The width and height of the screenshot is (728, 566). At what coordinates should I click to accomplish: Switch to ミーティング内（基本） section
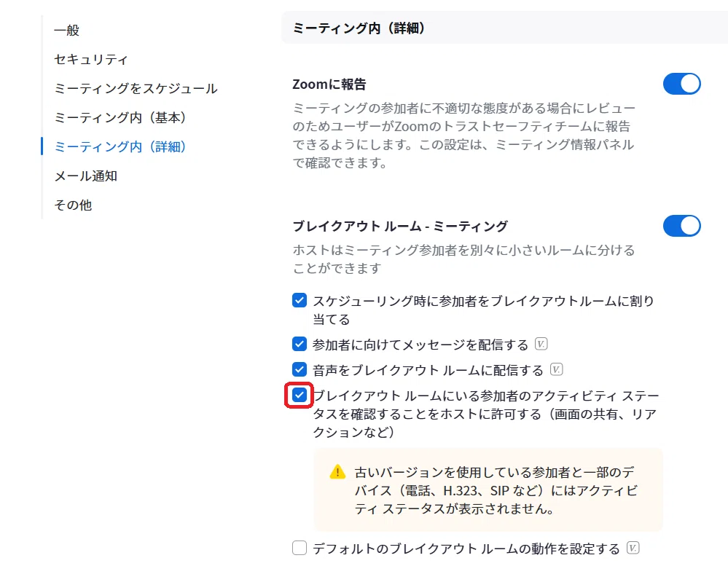pos(120,117)
